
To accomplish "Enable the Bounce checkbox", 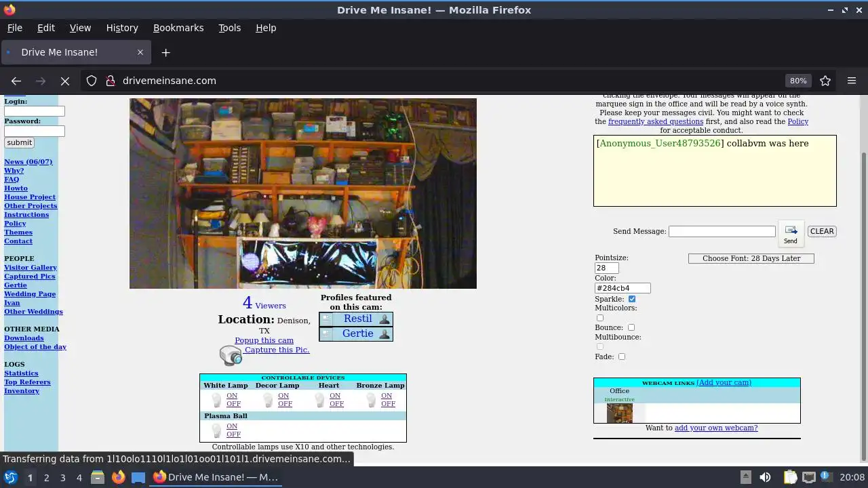I will [x=631, y=327].
